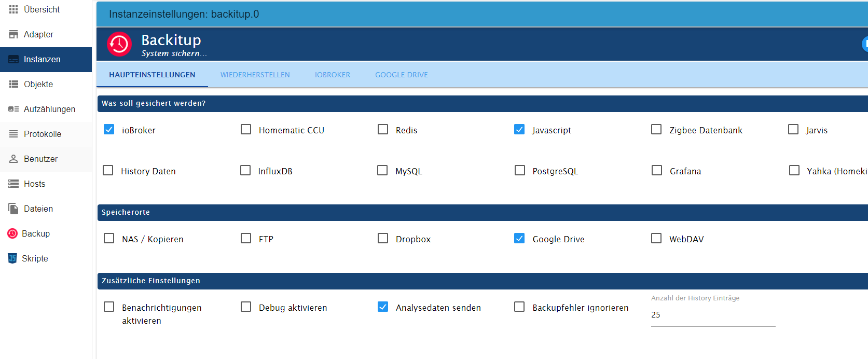Image resolution: width=868 pixels, height=359 pixels.
Task: Click the Speicherorte section heading
Action: (126, 212)
